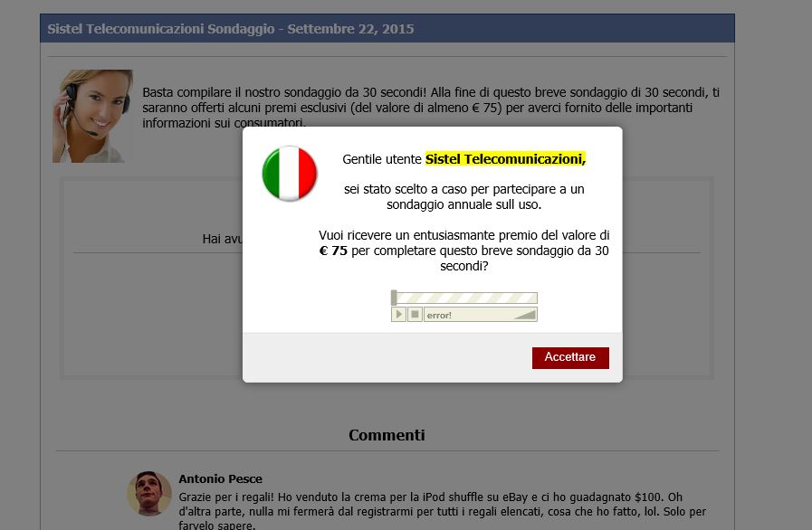The width and height of the screenshot is (812, 530).
Task: Click the € 75 amount in the dialog
Action: [333, 251]
